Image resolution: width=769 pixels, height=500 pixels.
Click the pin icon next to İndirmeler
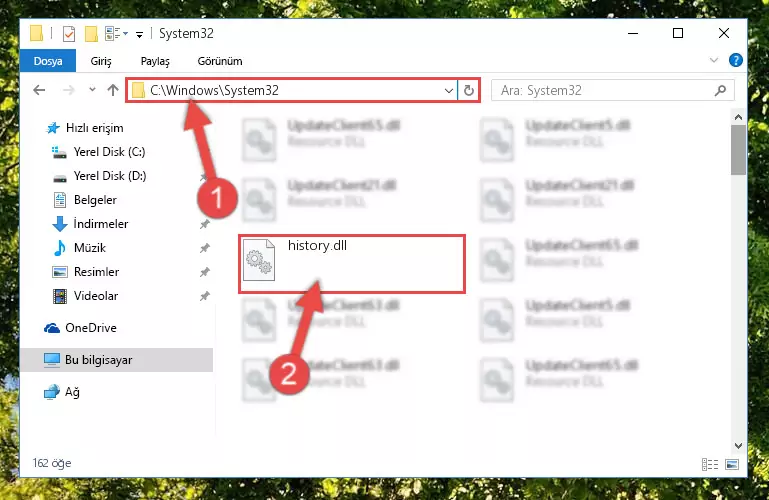click(x=205, y=225)
